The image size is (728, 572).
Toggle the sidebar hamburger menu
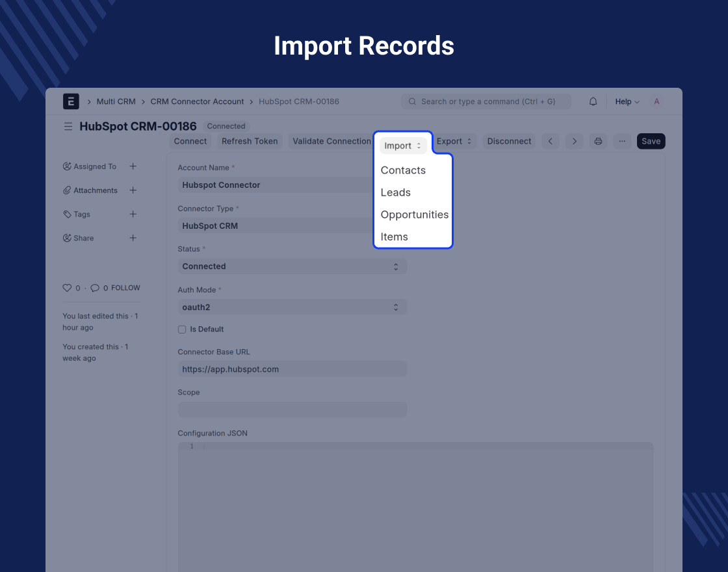pyautogui.click(x=68, y=126)
